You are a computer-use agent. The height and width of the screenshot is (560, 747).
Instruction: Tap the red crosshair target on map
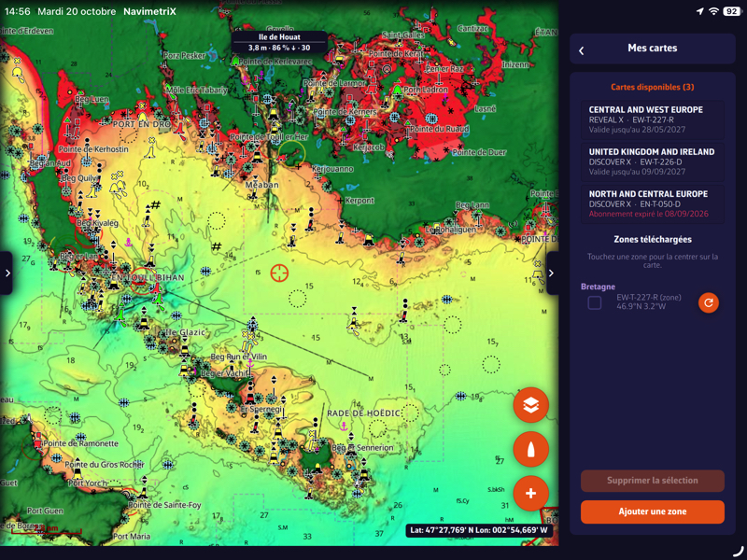pos(279,273)
